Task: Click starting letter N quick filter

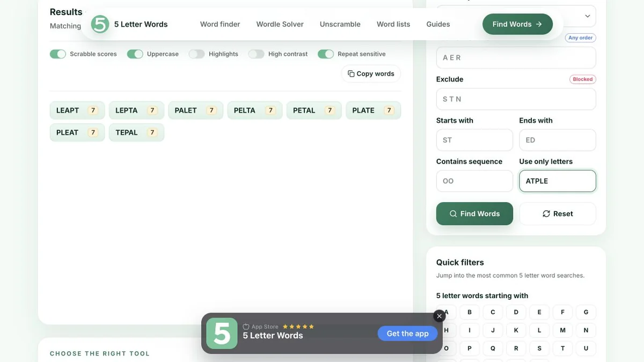Action: pos(586,330)
